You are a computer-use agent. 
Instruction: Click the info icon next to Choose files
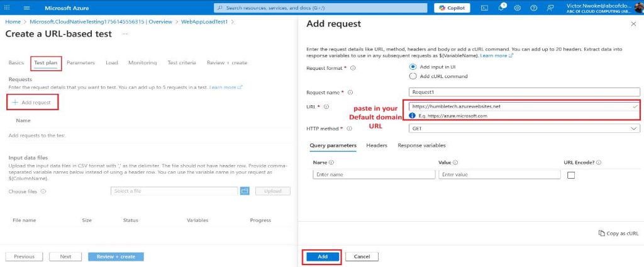click(43, 191)
